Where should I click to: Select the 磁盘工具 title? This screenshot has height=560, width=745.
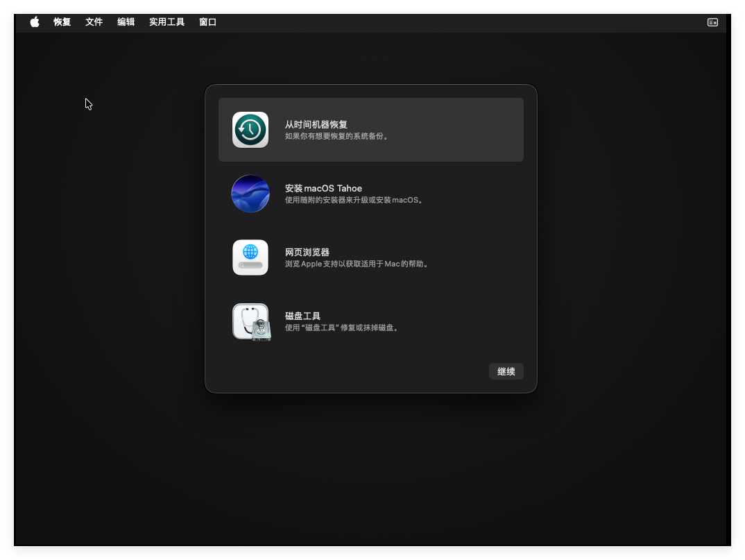pos(302,316)
